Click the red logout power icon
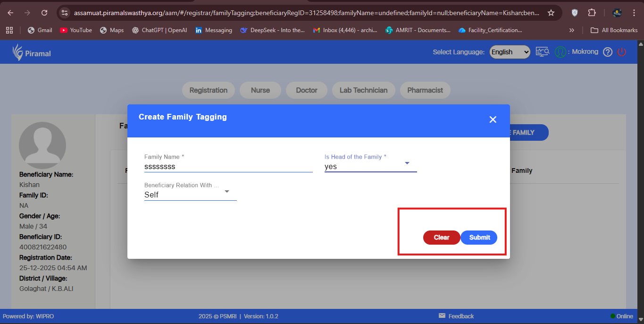This screenshot has width=644, height=324. (x=621, y=52)
